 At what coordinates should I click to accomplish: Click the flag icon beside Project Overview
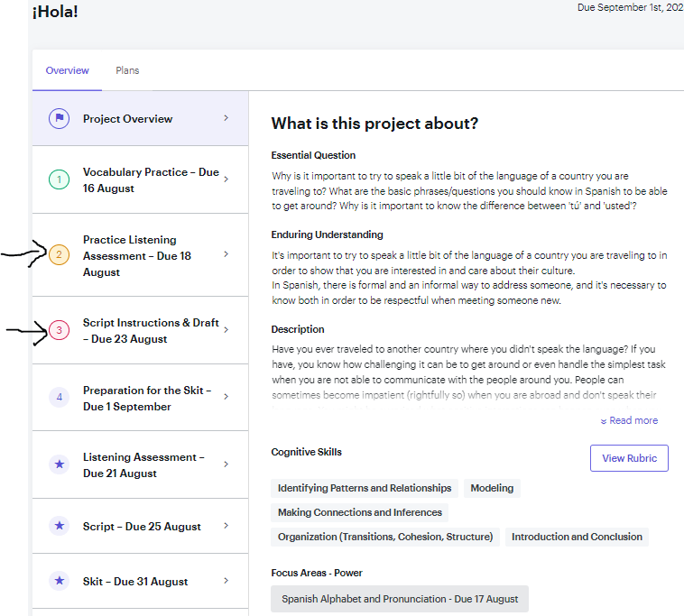click(59, 118)
